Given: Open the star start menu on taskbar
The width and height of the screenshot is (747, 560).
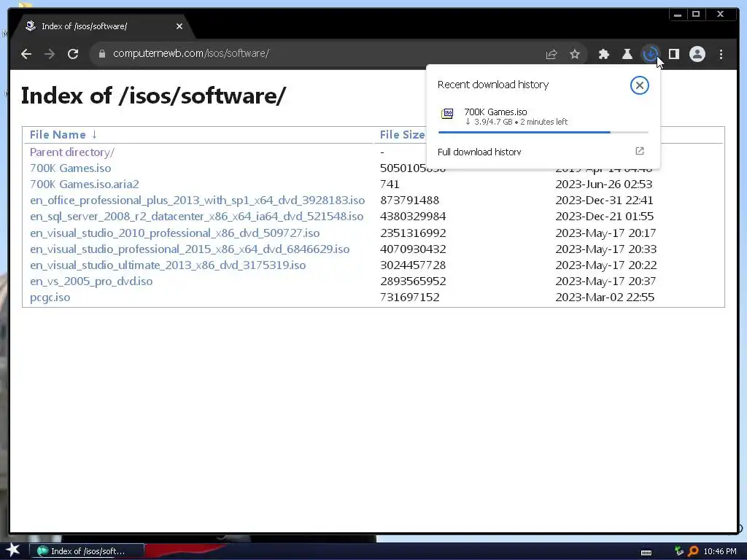Looking at the screenshot, I should tap(12, 551).
